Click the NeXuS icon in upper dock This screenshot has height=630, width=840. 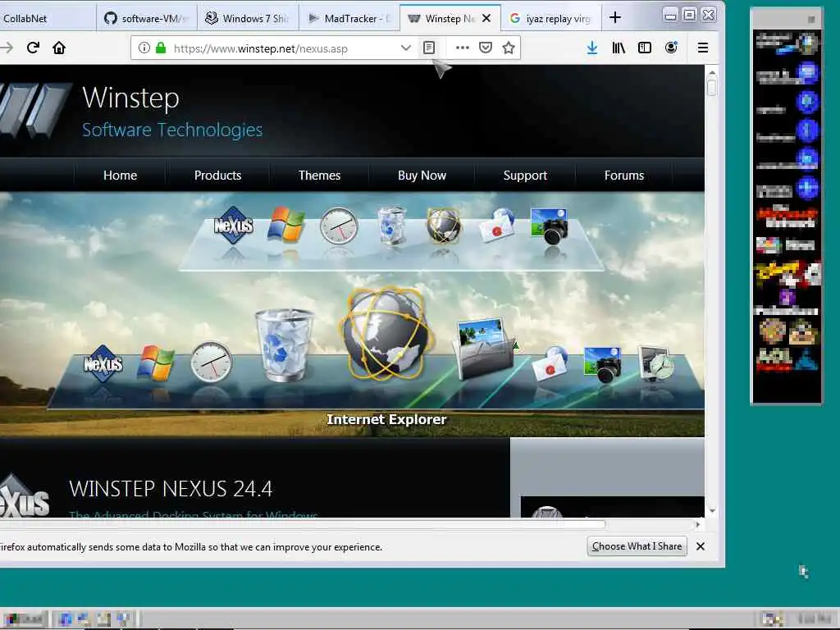pyautogui.click(x=233, y=226)
